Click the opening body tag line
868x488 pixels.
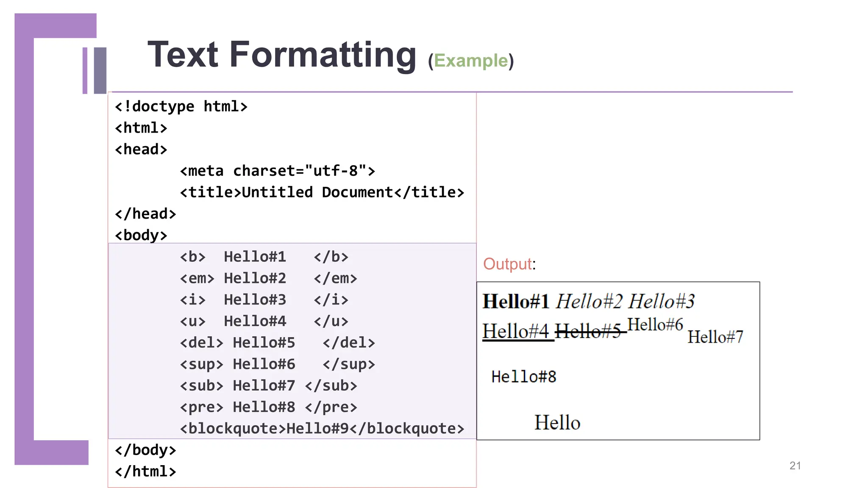pos(141,235)
